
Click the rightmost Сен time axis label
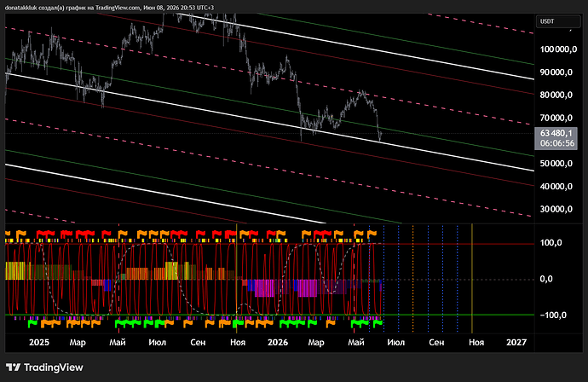tap(436, 342)
